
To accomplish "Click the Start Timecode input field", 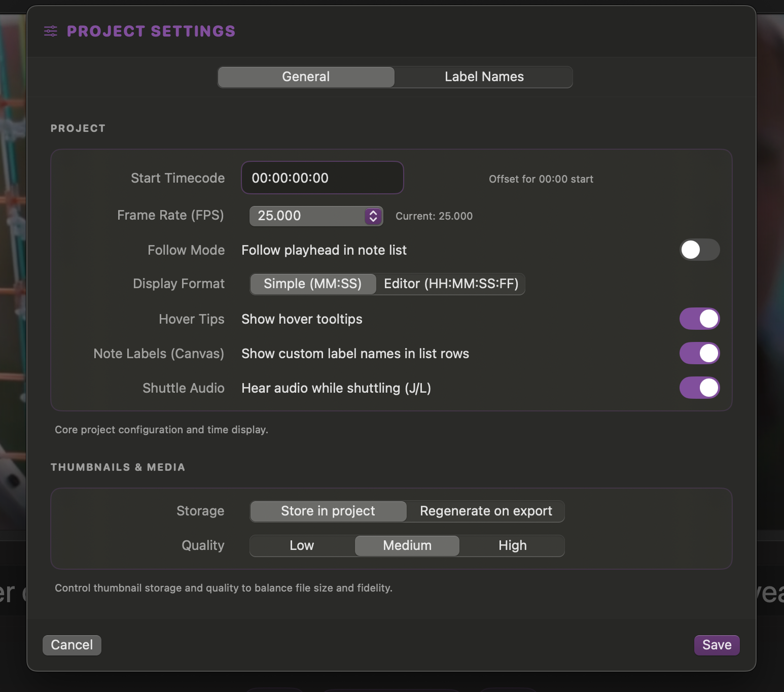I will [x=322, y=178].
